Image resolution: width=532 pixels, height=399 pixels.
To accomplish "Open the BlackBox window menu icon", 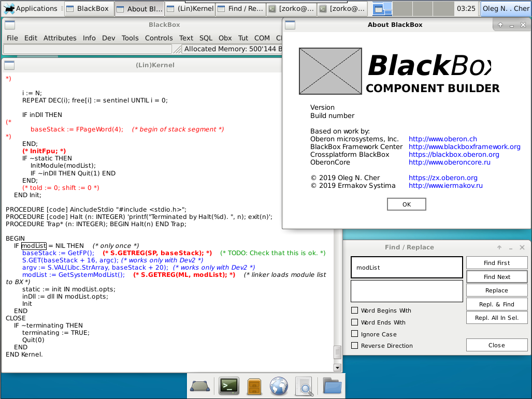I will click(x=10, y=25).
